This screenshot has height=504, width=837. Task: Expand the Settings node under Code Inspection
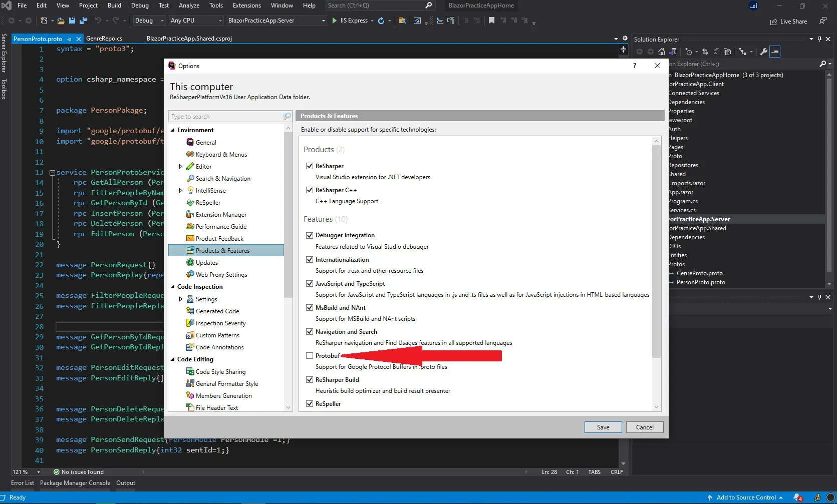click(181, 299)
